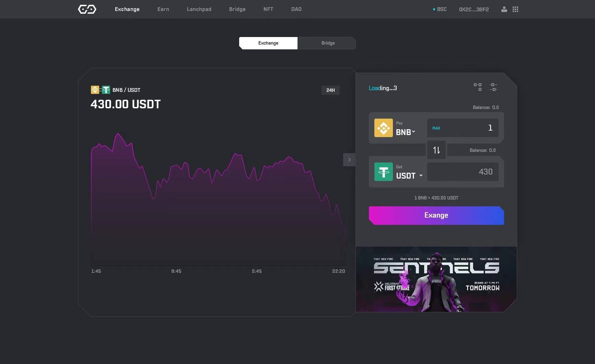The height and width of the screenshot is (364, 595).
Task: Toggle the 24H chart timeframe
Action: coord(330,90)
